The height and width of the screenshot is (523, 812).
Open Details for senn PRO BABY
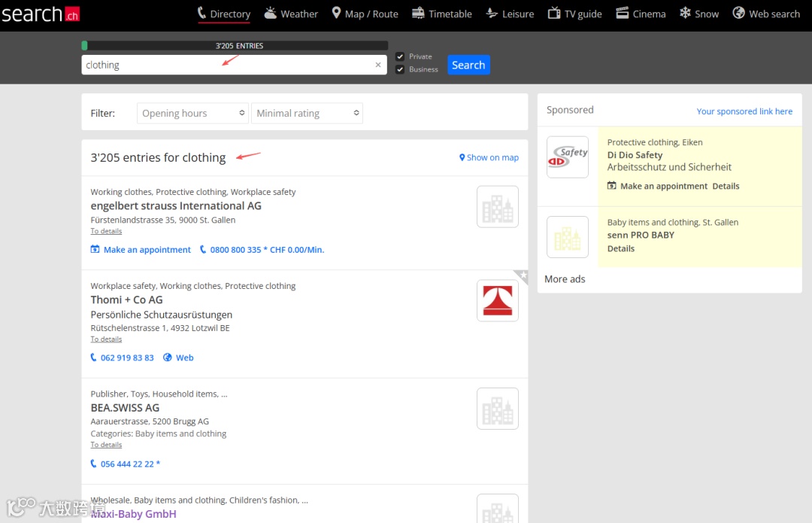pyautogui.click(x=621, y=248)
